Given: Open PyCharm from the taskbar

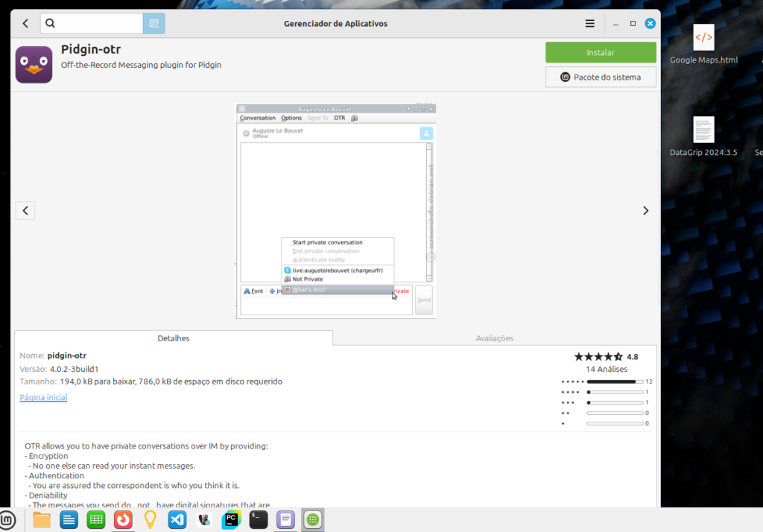Looking at the screenshot, I should point(231,520).
